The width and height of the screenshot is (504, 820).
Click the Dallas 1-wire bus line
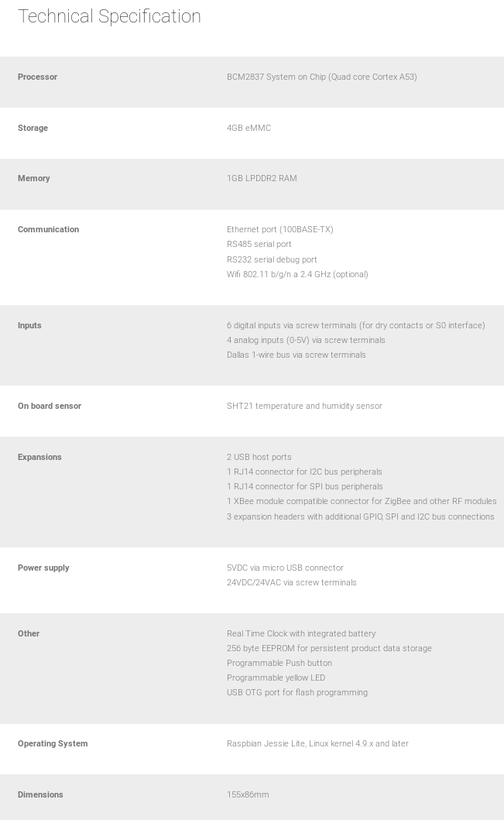pos(296,355)
